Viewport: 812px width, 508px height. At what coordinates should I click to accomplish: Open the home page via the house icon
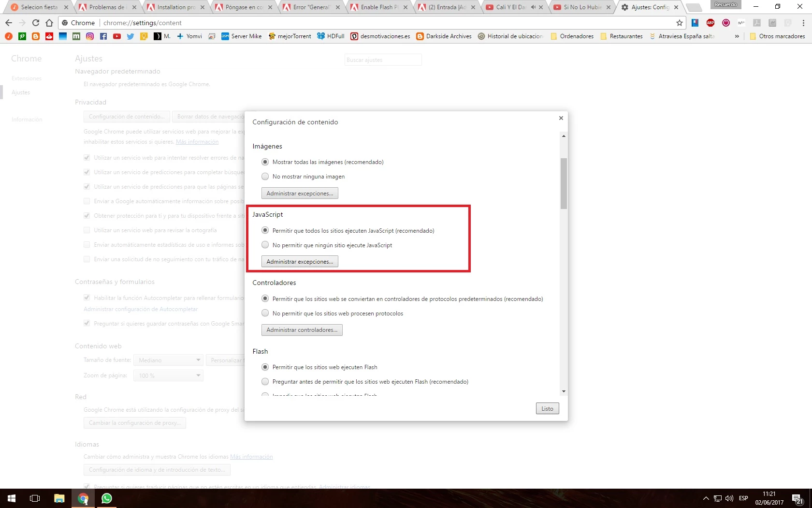point(49,23)
